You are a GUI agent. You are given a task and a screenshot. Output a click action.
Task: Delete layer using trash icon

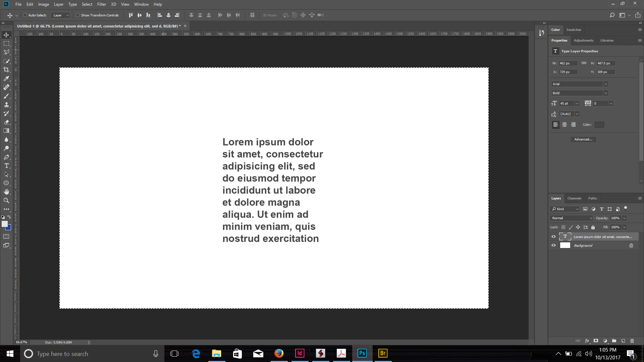632,341
